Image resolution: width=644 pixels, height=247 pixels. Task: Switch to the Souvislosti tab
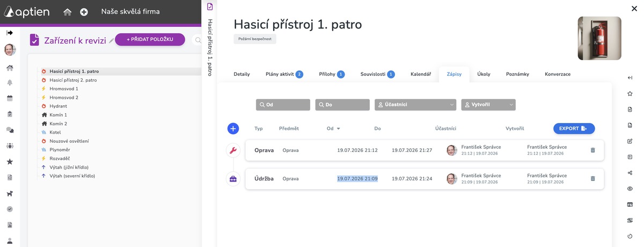[x=378, y=74]
